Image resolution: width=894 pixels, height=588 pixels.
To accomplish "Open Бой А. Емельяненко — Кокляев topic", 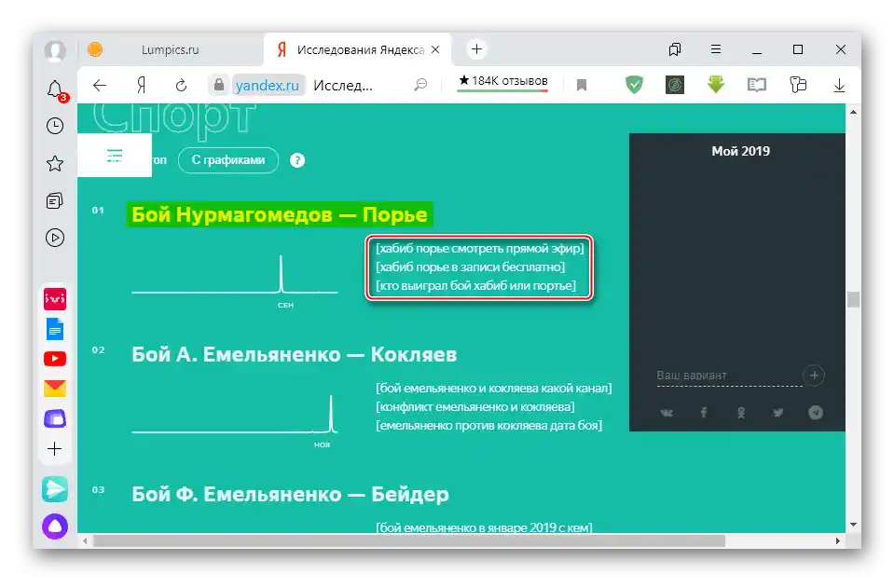I will coord(295,354).
